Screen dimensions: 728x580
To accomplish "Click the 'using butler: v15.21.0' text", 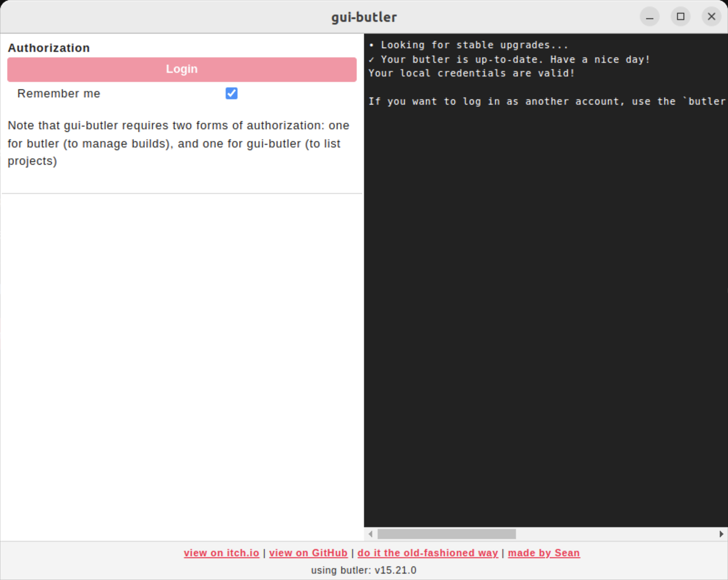I will 364,570.
